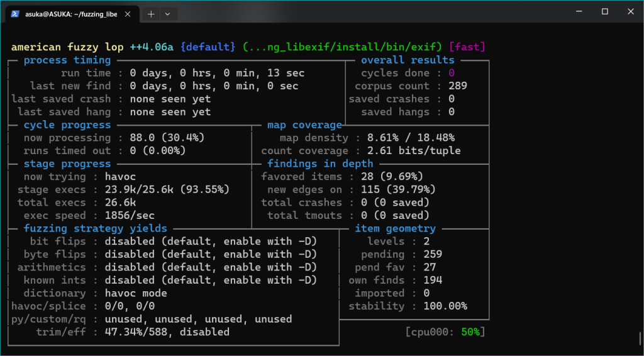
Task: Click the 'fuzzing strategy yields' header
Action: click(x=96, y=228)
